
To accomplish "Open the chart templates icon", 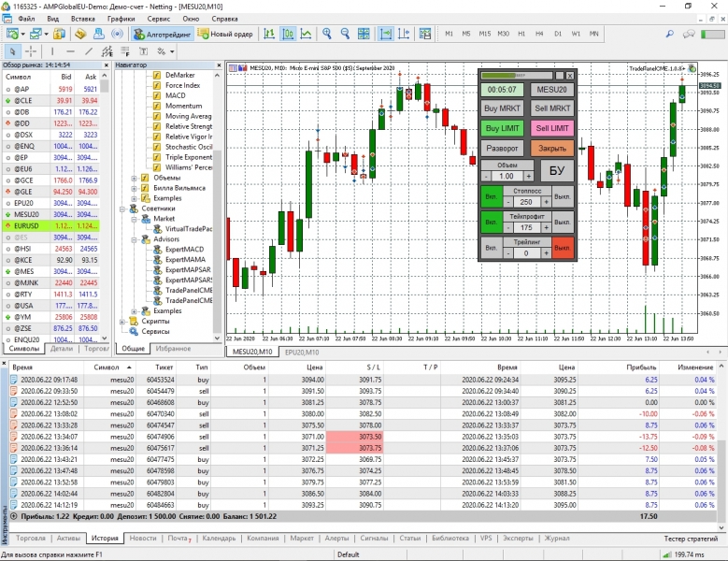I will (x=425, y=34).
